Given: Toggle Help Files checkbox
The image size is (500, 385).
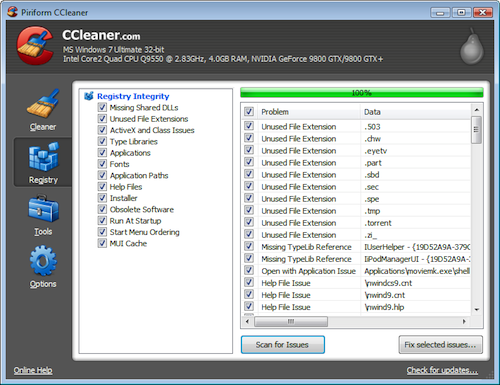Looking at the screenshot, I should pyautogui.click(x=102, y=187).
